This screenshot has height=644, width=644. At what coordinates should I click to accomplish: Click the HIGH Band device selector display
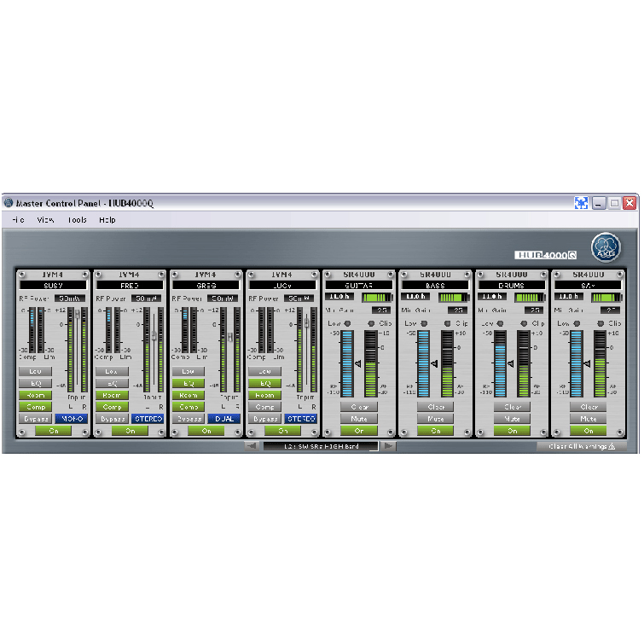pos(321,446)
